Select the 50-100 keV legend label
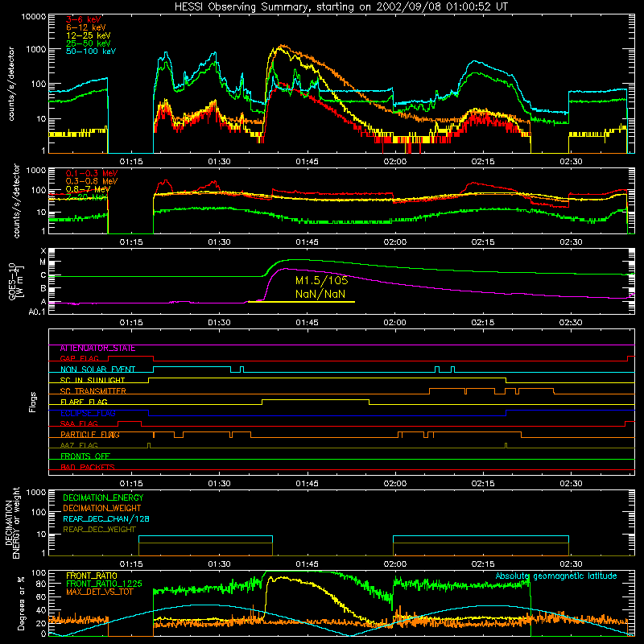The width and height of the screenshot is (644, 644). (91, 52)
